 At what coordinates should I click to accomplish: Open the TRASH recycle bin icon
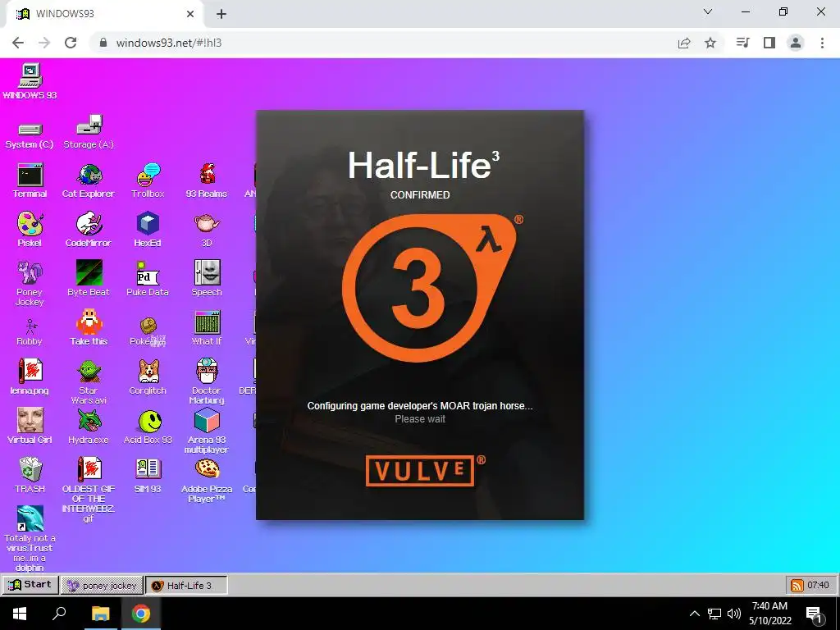pos(30,475)
